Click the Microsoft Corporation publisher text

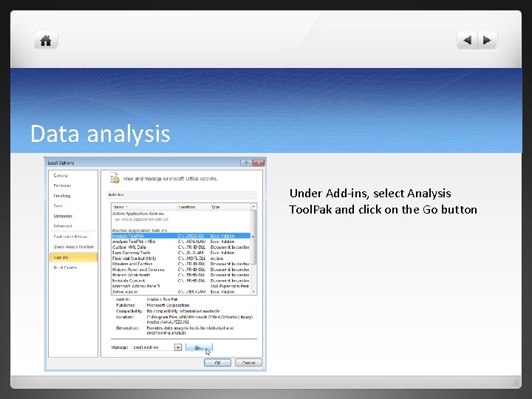coord(168,305)
